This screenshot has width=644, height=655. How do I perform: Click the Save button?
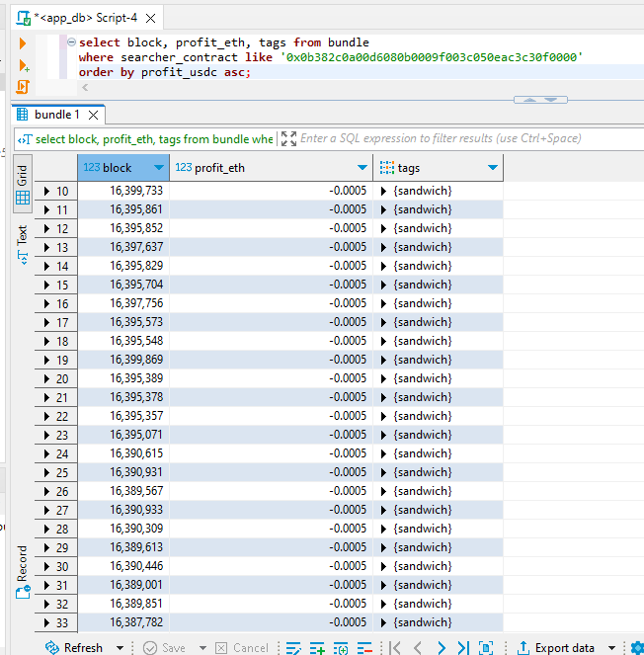(164, 647)
